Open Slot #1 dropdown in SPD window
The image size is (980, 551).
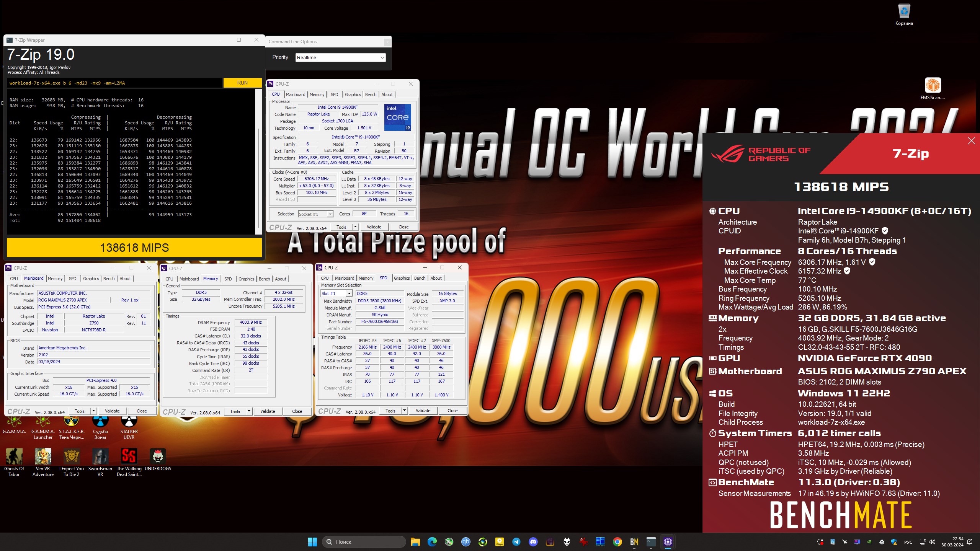336,293
